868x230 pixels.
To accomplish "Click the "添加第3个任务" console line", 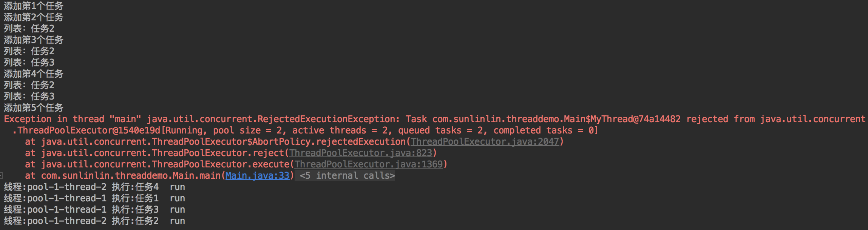I will [34, 40].
